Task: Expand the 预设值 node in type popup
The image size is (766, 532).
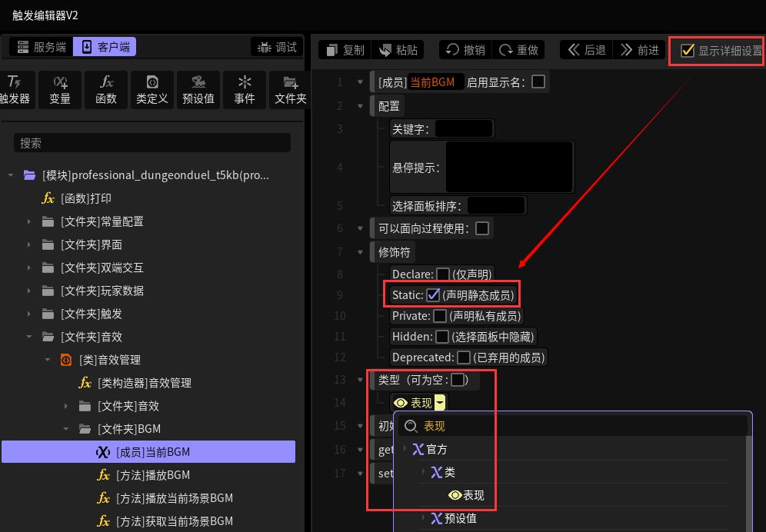Action: pyautogui.click(x=423, y=518)
